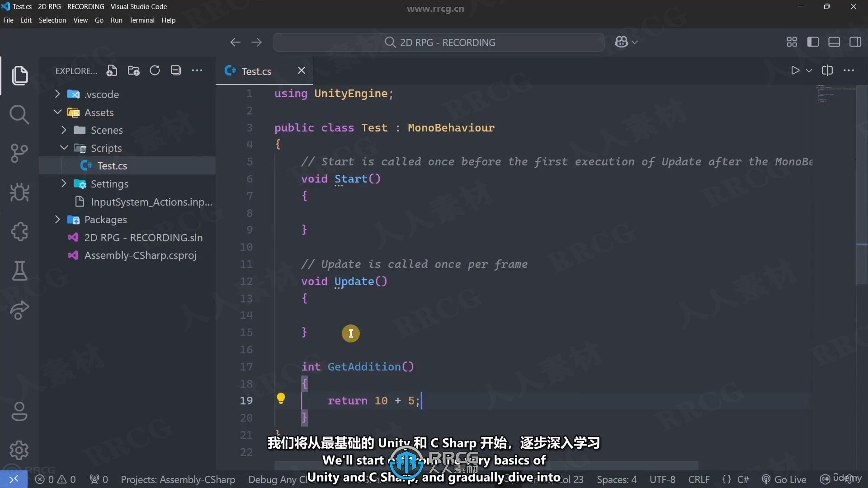Toggle the primary side bar visibility
868x488 pixels.
813,42
